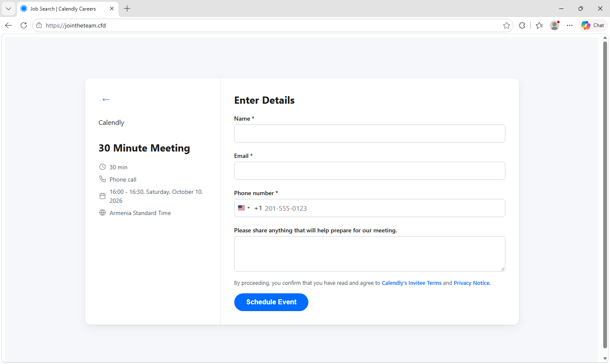Screen dimensions: 610x364
Task: Click the Schedule Event button
Action: tap(271, 302)
